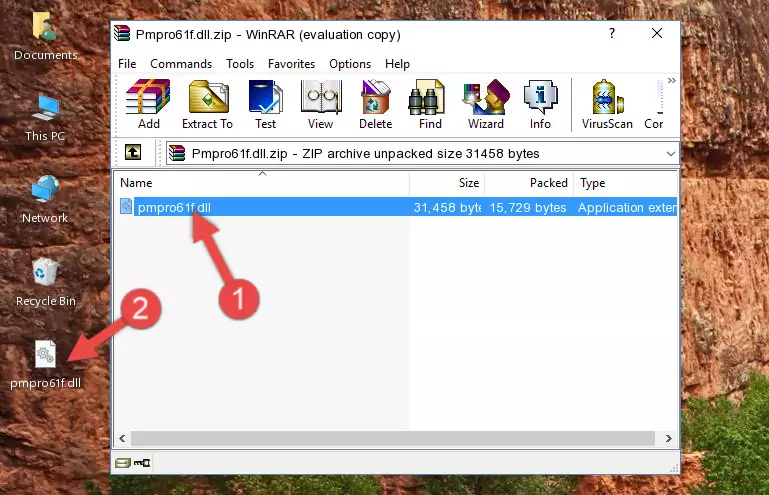Click the right arrow of horizontal scrollbar
769x495 pixels.
point(668,439)
